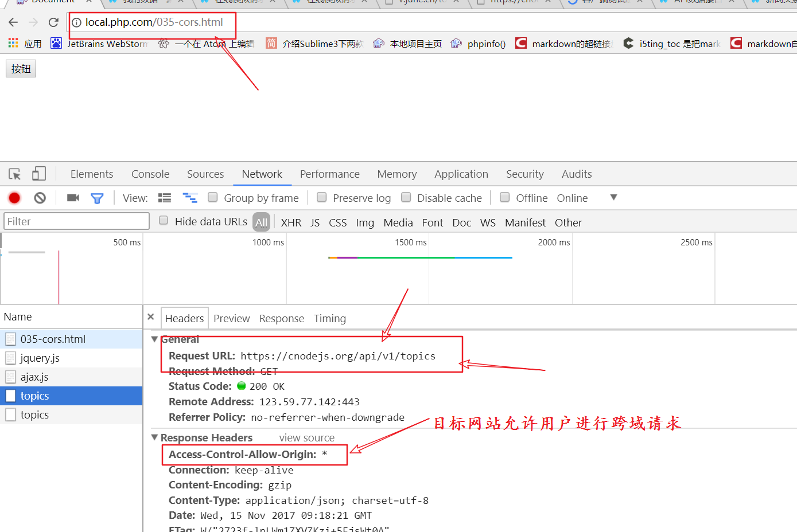Clear the network log
This screenshot has width=797, height=532.
(40, 198)
